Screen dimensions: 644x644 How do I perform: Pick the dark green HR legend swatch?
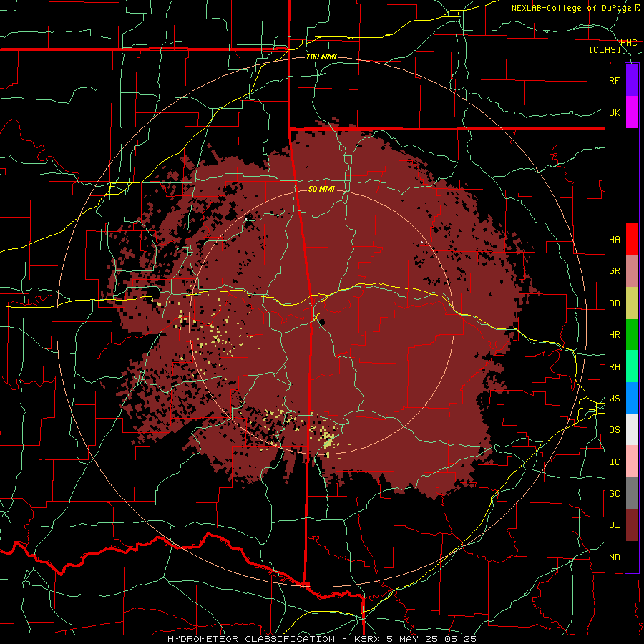(x=632, y=334)
